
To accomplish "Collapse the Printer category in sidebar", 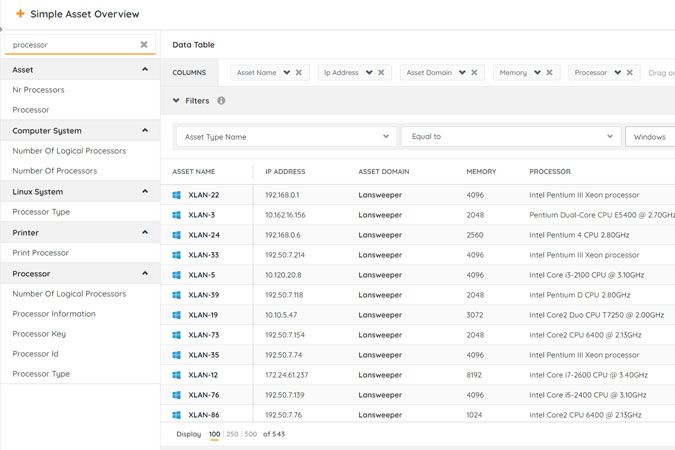I will coord(145,233).
